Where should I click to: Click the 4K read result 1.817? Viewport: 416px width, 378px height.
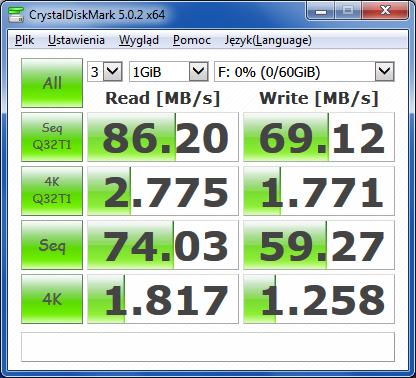coord(163,299)
